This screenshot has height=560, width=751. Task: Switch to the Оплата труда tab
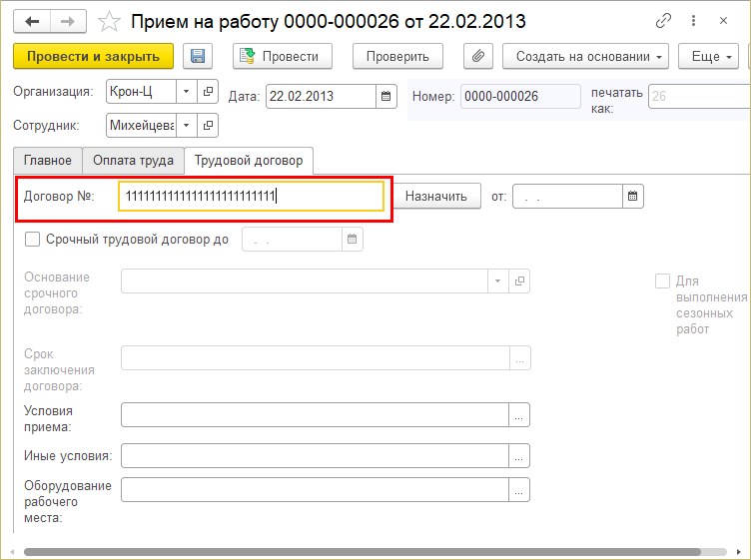(x=133, y=161)
